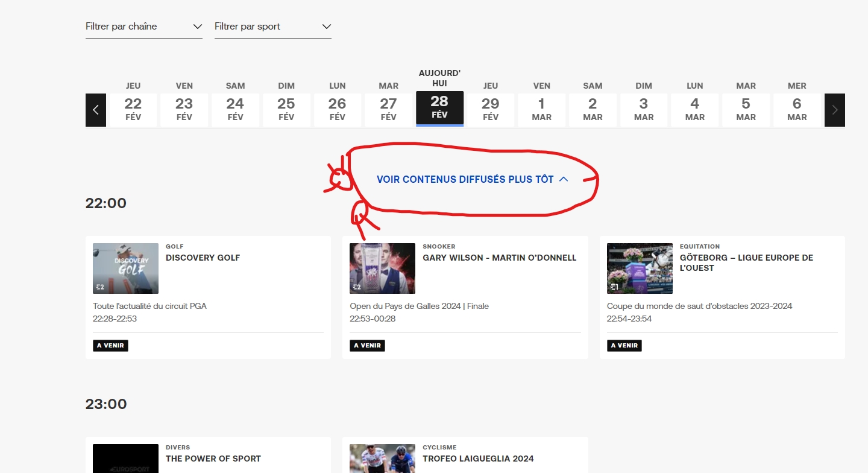
Task: Open The Power of Sport programme
Action: (x=213, y=459)
